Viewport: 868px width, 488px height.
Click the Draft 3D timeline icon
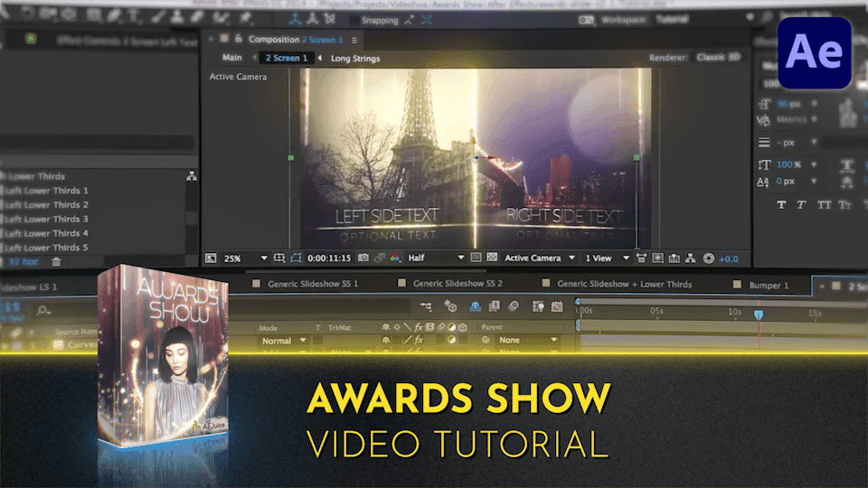(450, 305)
